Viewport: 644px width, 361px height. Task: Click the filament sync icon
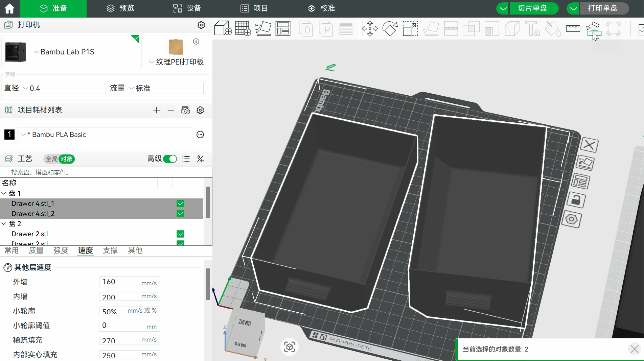[185, 110]
